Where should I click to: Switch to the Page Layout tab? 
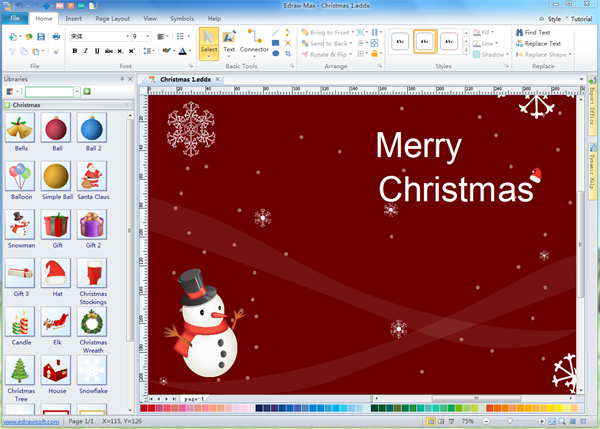(112, 18)
